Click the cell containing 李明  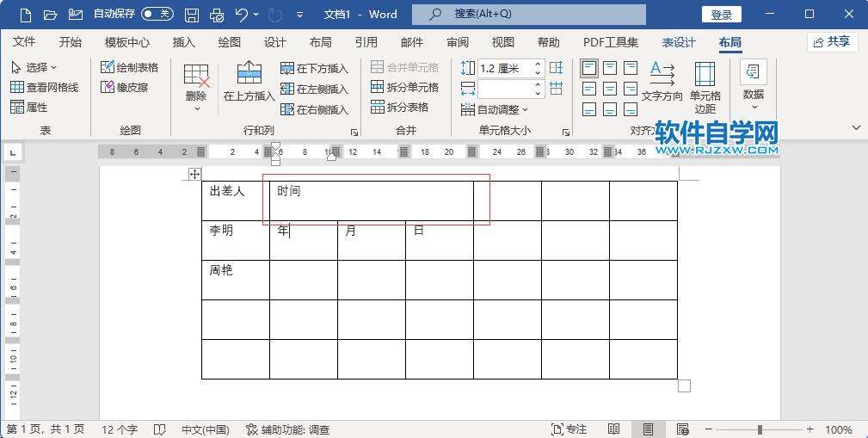[x=235, y=240]
